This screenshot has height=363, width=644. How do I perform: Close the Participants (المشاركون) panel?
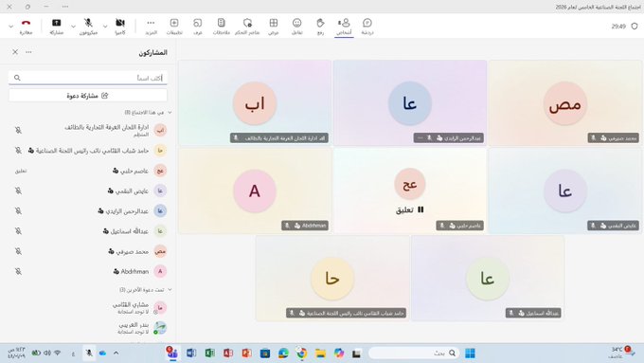click(15, 52)
